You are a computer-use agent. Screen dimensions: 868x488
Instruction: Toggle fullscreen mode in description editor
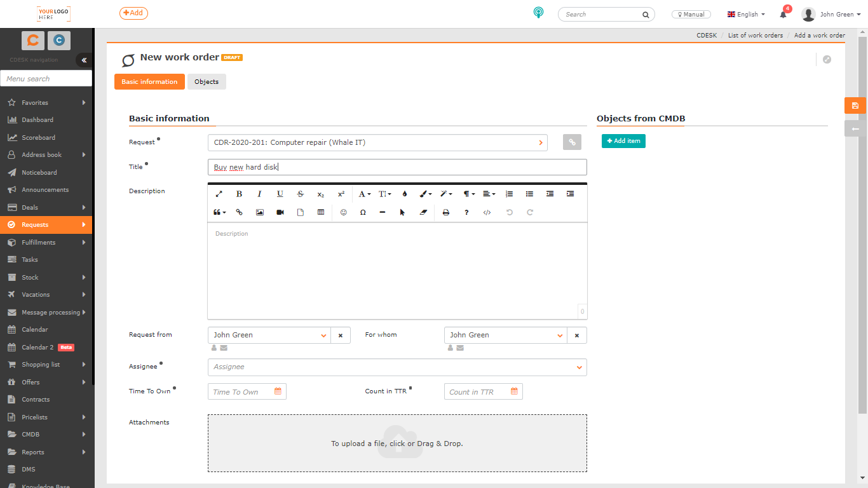(x=219, y=194)
